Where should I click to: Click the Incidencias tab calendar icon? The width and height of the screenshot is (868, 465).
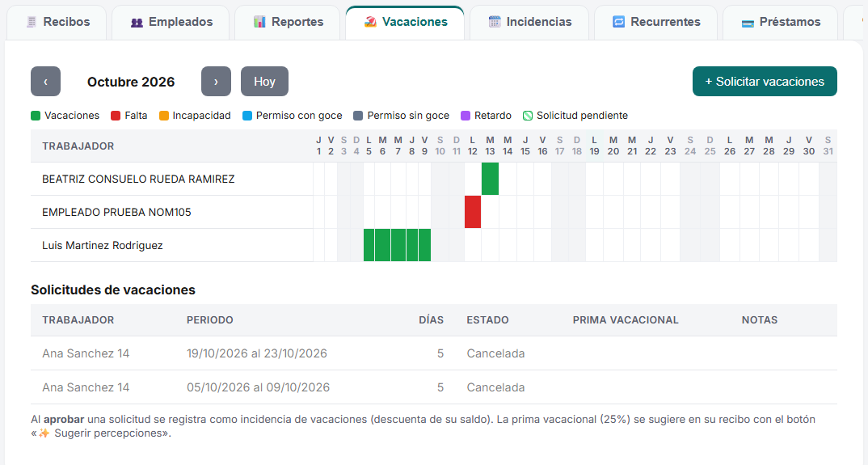tap(495, 22)
